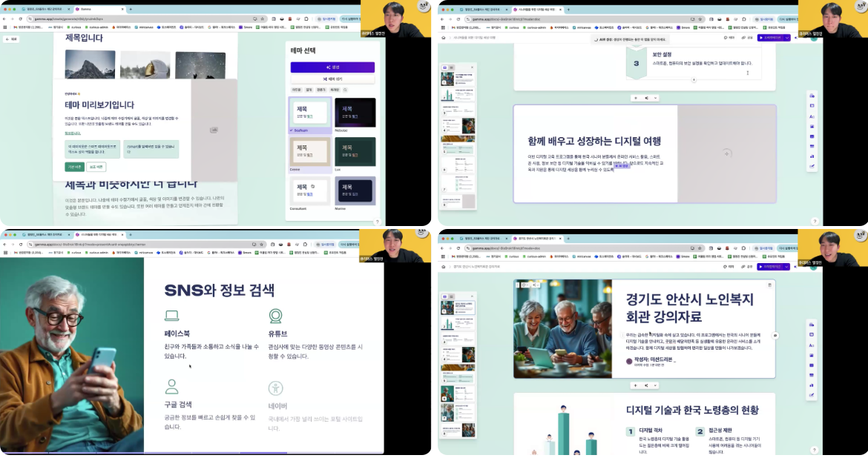Click the 유튜브 heading on SNS slide
Image resolution: width=868 pixels, height=458 pixels.
pos(277,333)
